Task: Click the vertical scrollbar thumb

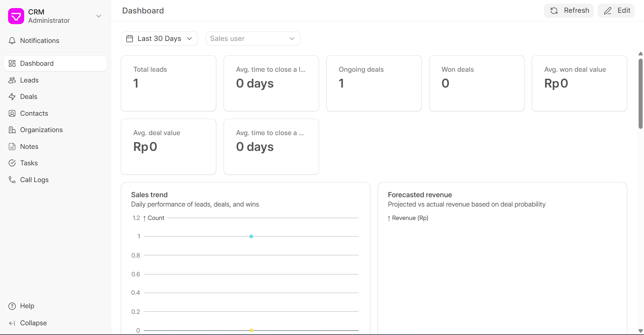Action: (640, 94)
